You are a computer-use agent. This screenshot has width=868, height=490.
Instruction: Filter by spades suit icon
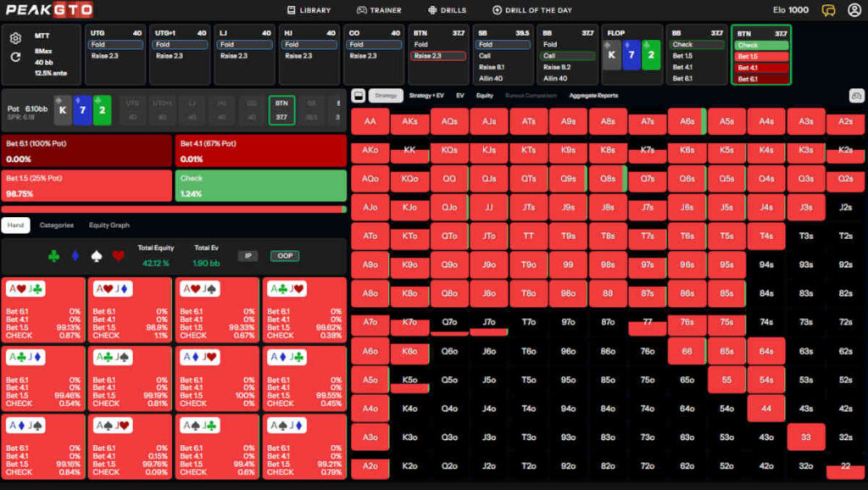(x=97, y=256)
